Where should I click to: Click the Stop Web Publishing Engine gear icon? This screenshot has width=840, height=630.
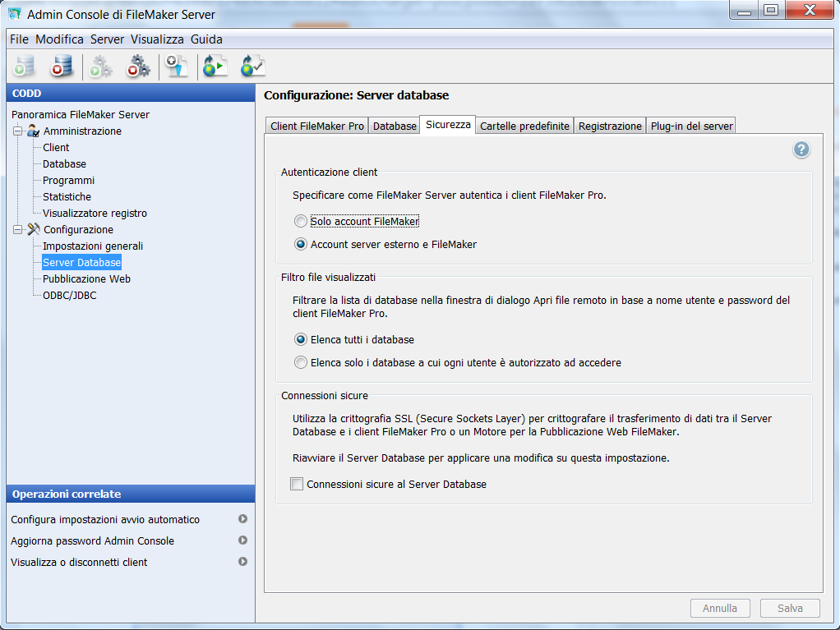tap(138, 67)
